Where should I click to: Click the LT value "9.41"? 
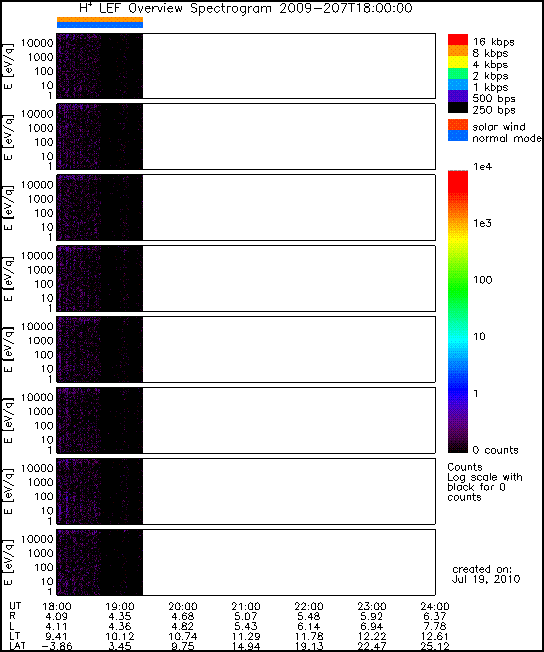(57, 637)
